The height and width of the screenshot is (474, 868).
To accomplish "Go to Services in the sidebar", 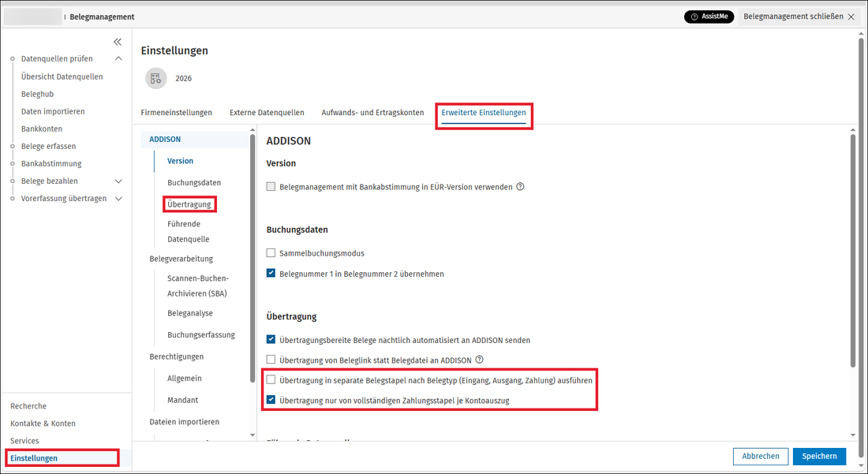I will [x=24, y=441].
